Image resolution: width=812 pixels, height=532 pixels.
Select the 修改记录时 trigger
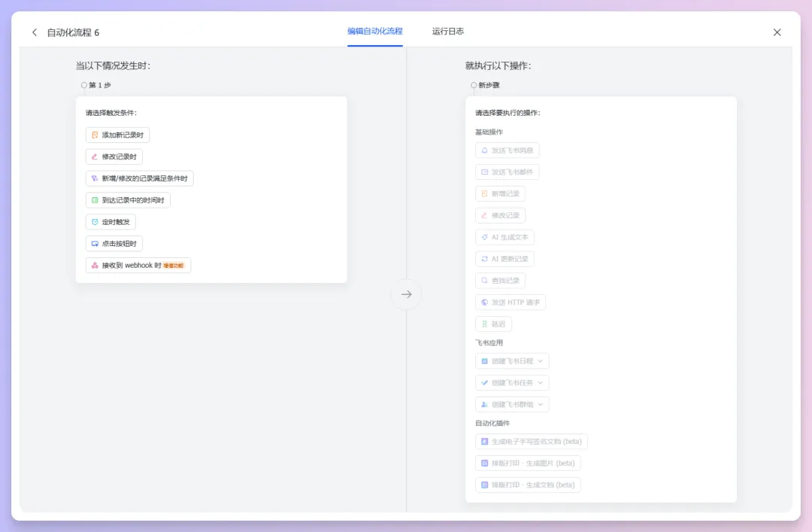pyautogui.click(x=114, y=157)
